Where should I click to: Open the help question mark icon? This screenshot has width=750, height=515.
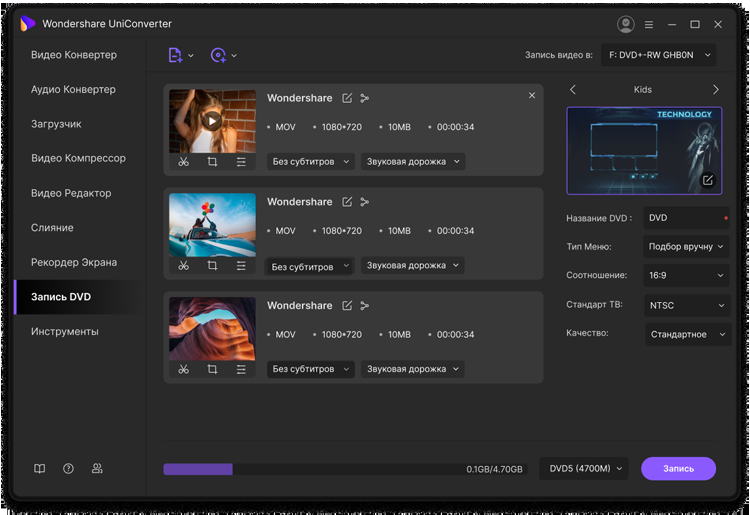(68, 469)
